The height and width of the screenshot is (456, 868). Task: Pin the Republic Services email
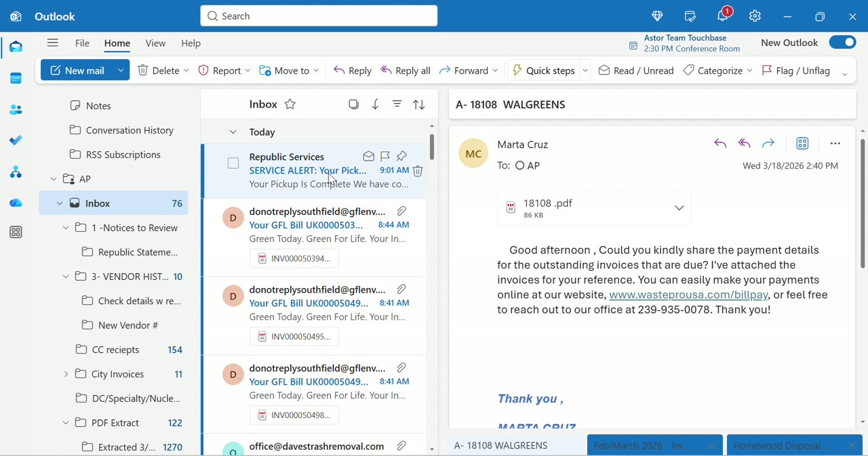(401, 156)
